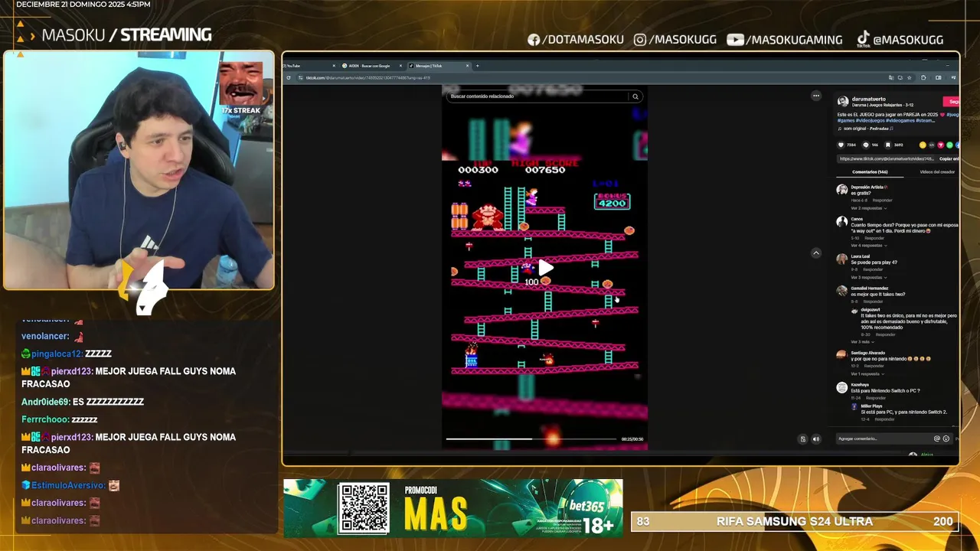This screenshot has height=551, width=980.
Task: Click the #videojuegos hashtag link
Action: click(870, 120)
